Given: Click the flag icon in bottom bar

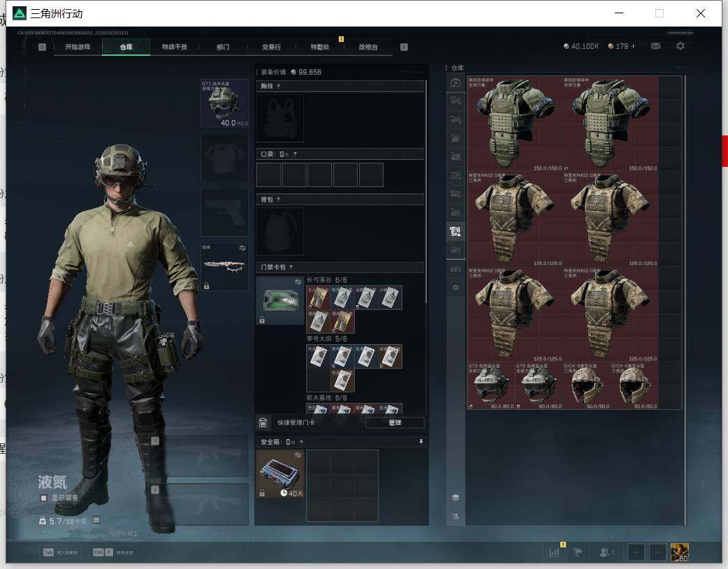Looking at the screenshot, I should tap(578, 552).
